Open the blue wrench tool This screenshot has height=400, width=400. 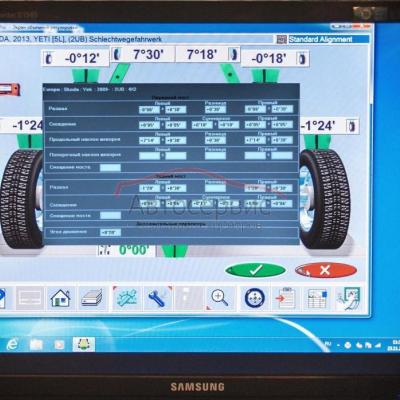pos(157,298)
